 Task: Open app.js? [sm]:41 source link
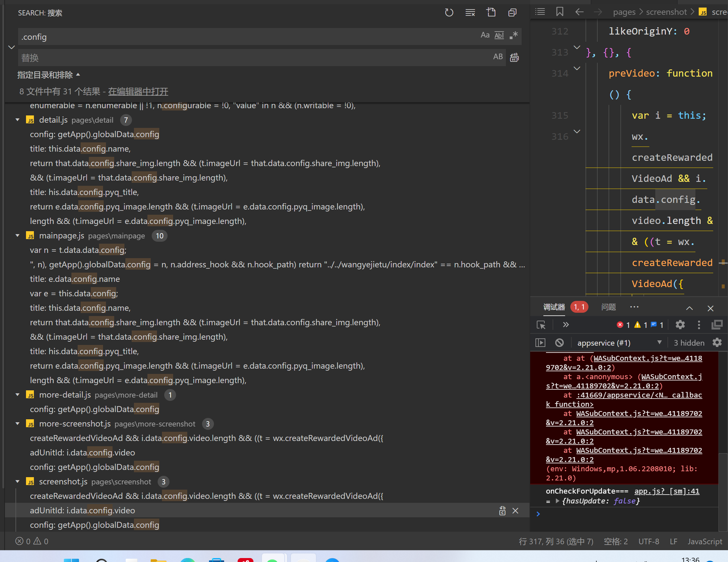[667, 491]
